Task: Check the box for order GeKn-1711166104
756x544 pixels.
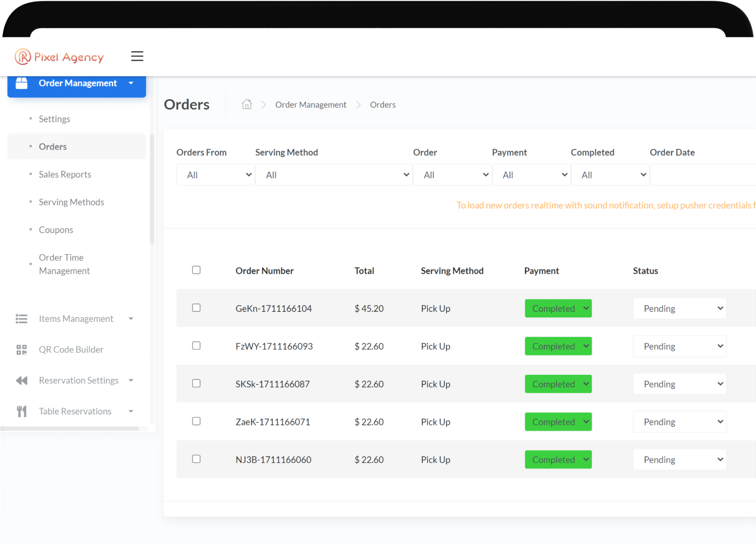Action: coord(197,308)
